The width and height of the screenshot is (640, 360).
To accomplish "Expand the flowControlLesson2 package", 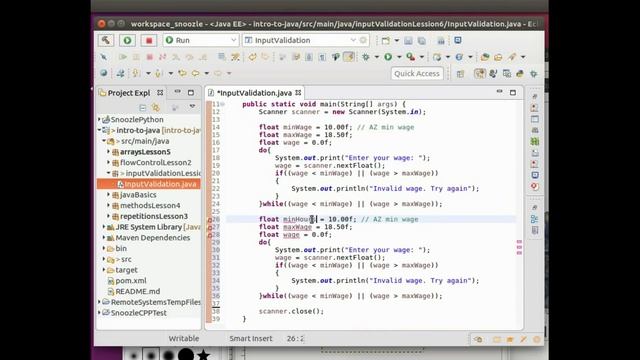I will [109, 162].
